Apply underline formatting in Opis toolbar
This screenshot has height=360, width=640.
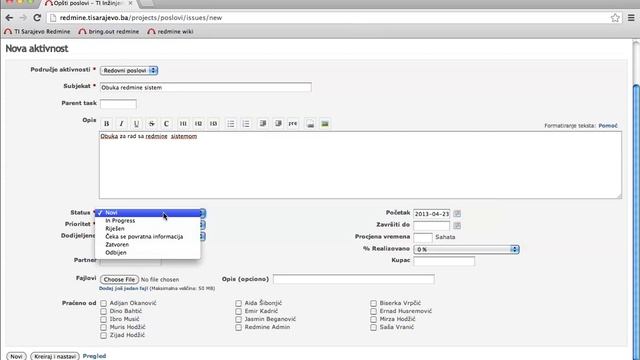click(x=136, y=123)
